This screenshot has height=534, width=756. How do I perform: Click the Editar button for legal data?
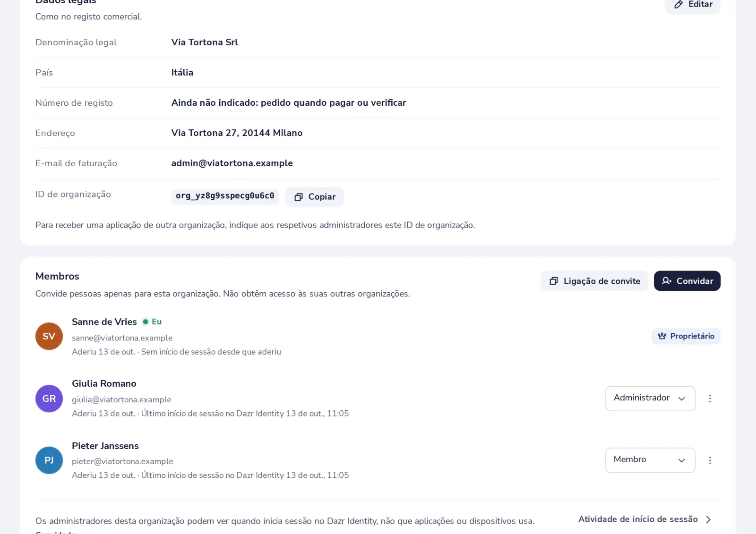click(x=693, y=5)
